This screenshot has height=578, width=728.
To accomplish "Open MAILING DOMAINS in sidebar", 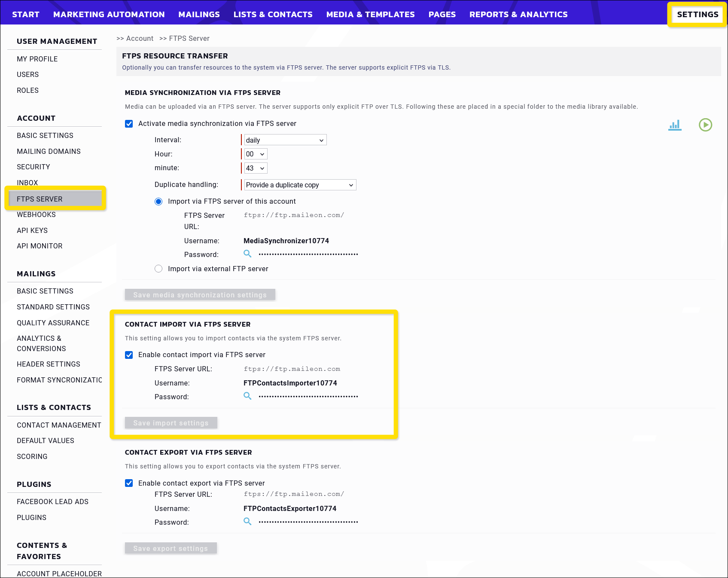I will coord(49,151).
